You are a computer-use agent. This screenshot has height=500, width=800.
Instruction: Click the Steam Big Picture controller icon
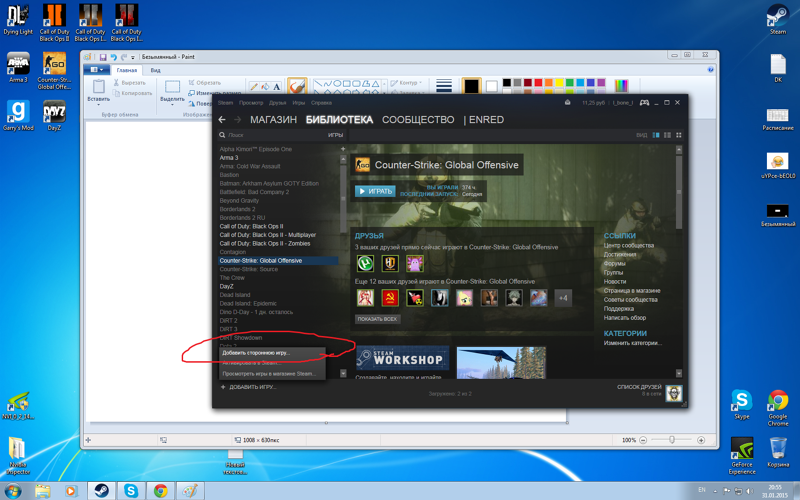(x=644, y=103)
